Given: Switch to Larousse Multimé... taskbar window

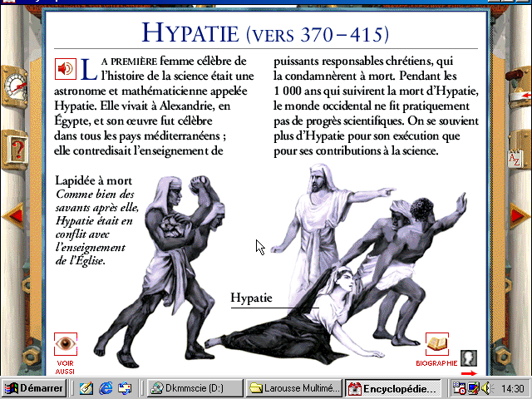Looking at the screenshot, I should point(293,388).
